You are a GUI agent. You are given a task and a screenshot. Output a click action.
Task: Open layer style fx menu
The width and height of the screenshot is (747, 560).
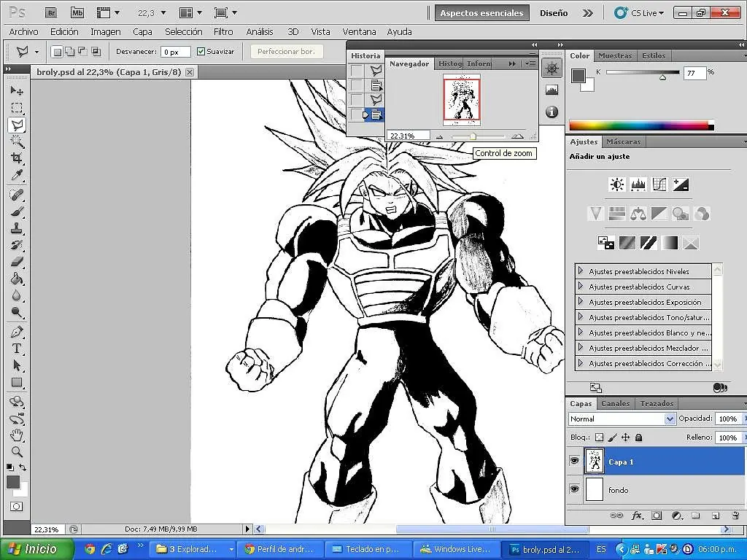(637, 516)
